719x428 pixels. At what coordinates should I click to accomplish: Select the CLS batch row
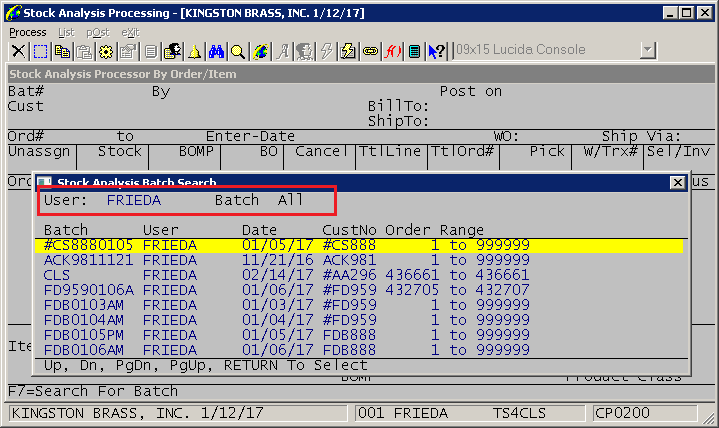(359, 275)
